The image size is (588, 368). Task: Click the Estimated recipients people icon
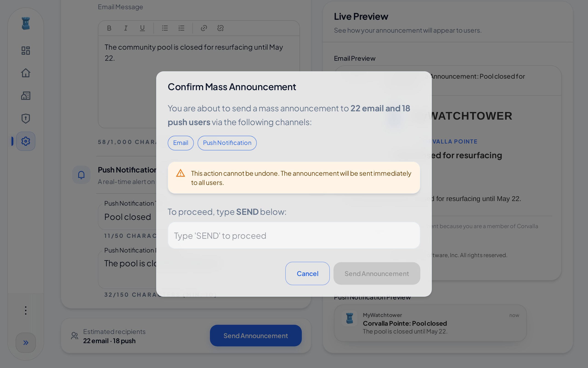pyautogui.click(x=75, y=336)
